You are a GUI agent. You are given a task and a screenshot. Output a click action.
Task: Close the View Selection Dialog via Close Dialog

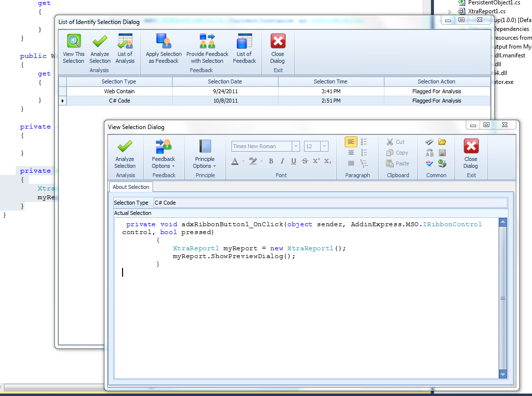[x=471, y=154]
